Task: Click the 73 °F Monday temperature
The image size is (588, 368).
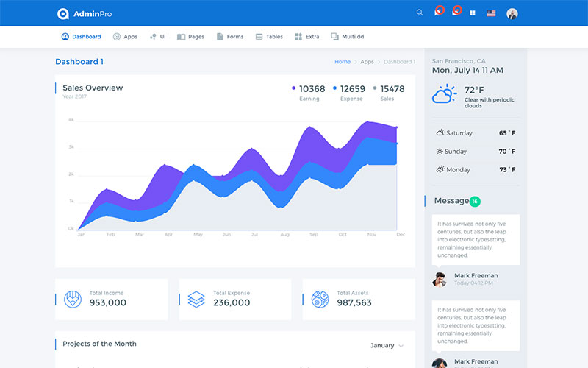Action: tap(507, 170)
